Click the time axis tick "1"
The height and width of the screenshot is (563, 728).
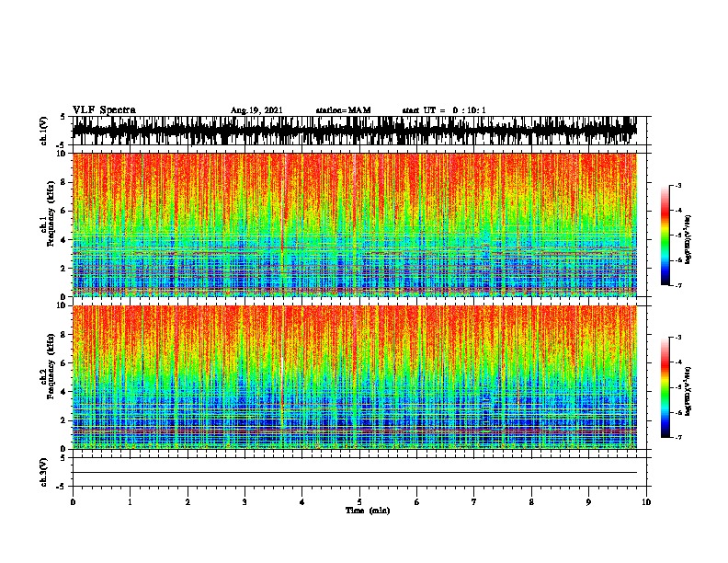pyautogui.click(x=130, y=502)
